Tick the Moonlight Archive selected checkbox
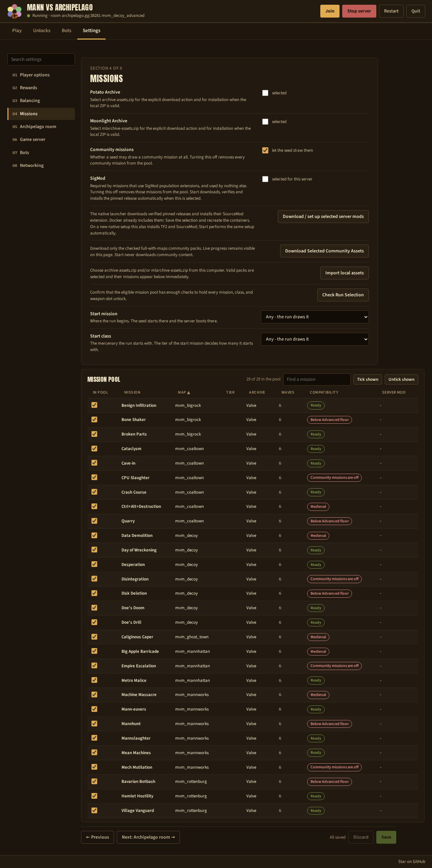 point(265,122)
